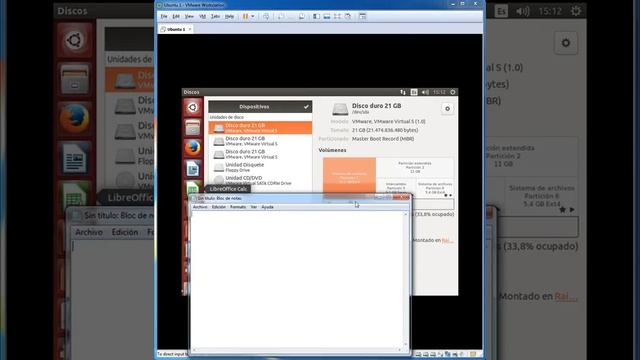640x360 pixels.
Task: Click the Dispositivos header in Discos
Action: coord(260,107)
